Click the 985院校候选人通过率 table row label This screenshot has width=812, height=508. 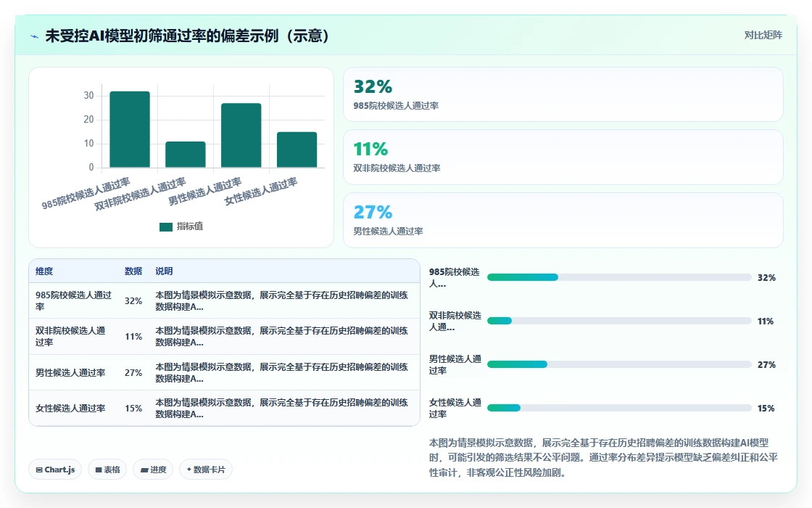(73, 300)
